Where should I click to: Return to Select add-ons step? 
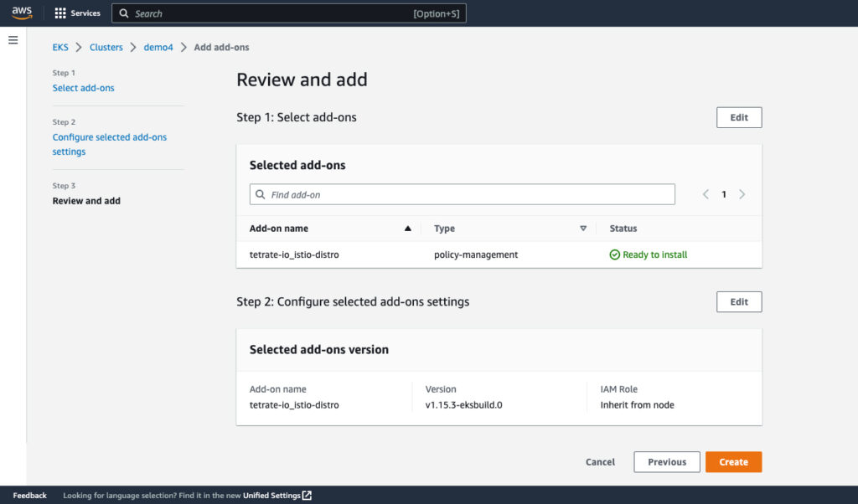[84, 88]
